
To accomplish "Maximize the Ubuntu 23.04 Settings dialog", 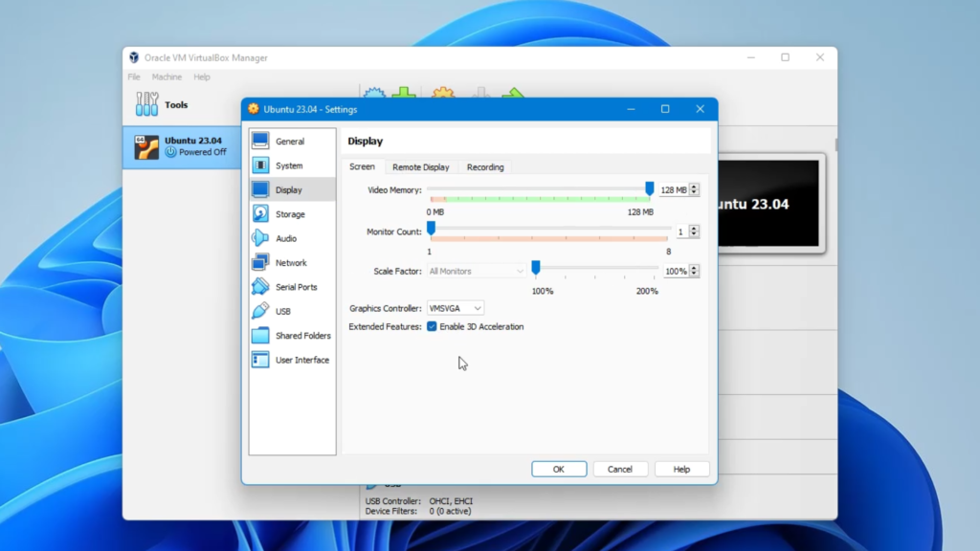I will [665, 109].
